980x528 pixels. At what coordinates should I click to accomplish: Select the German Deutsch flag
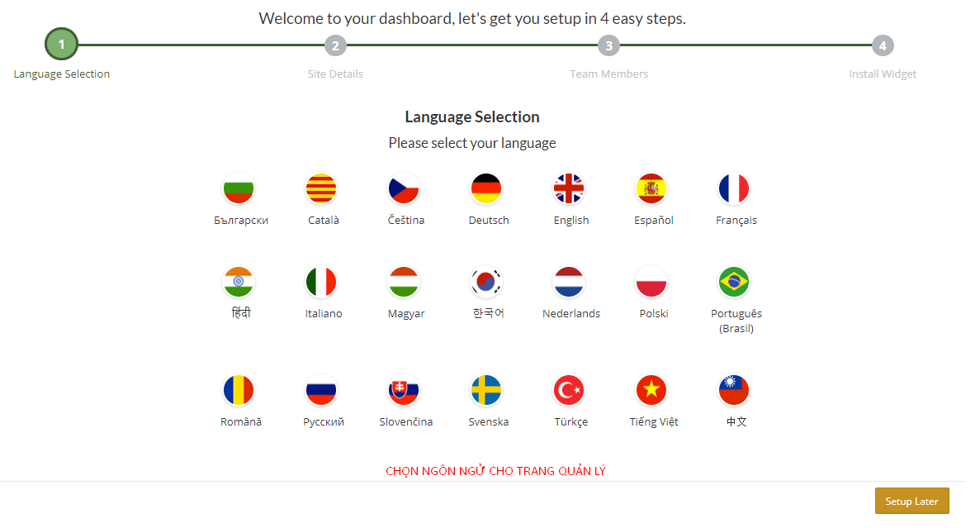pos(485,189)
